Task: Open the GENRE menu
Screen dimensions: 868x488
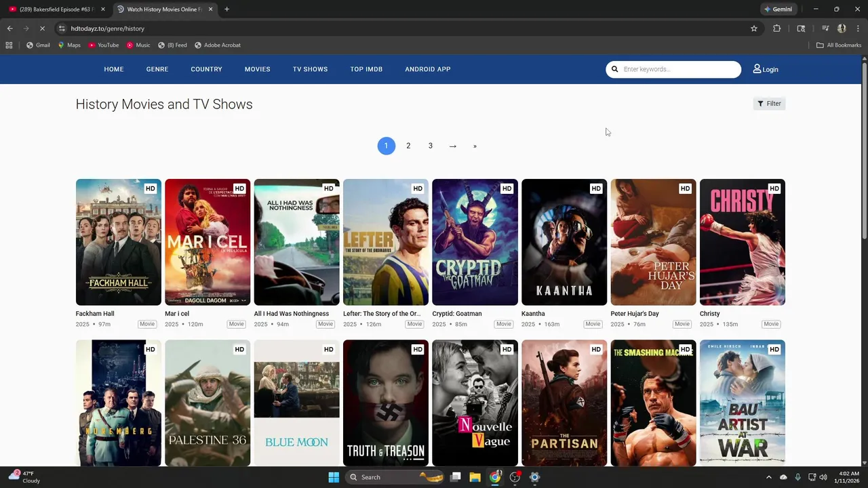Action: click(x=157, y=69)
